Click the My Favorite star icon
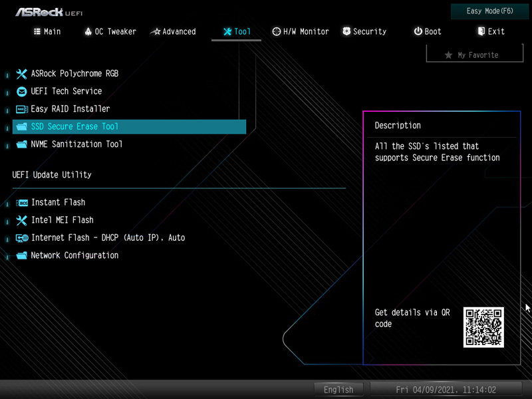 coord(448,55)
